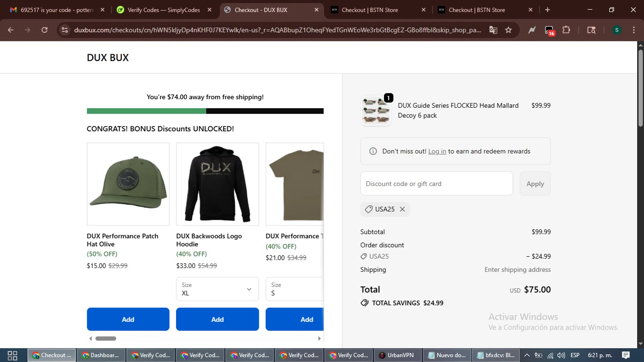Click the info icon beside Don't miss out
The image size is (644, 362).
coord(373,151)
